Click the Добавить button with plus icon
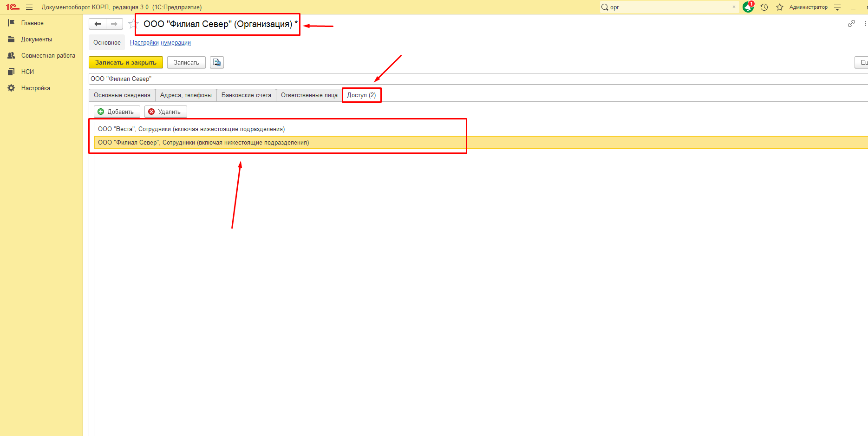The image size is (868, 436). (117, 112)
